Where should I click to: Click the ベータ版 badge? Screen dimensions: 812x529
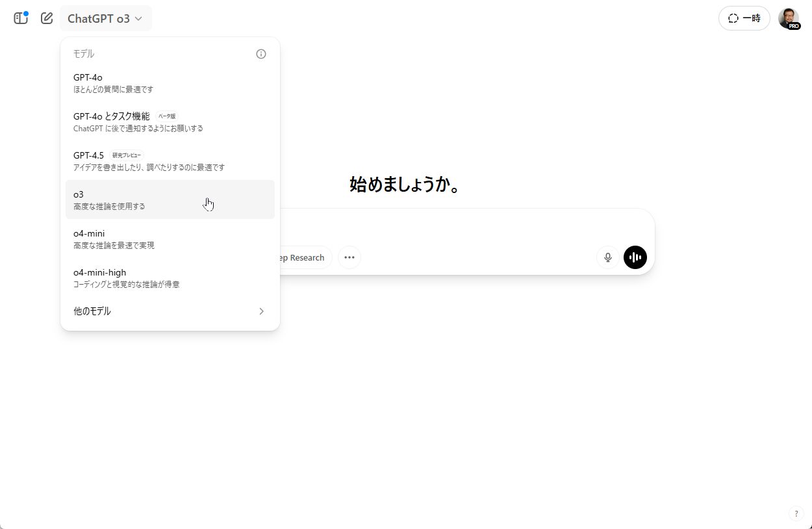(167, 116)
